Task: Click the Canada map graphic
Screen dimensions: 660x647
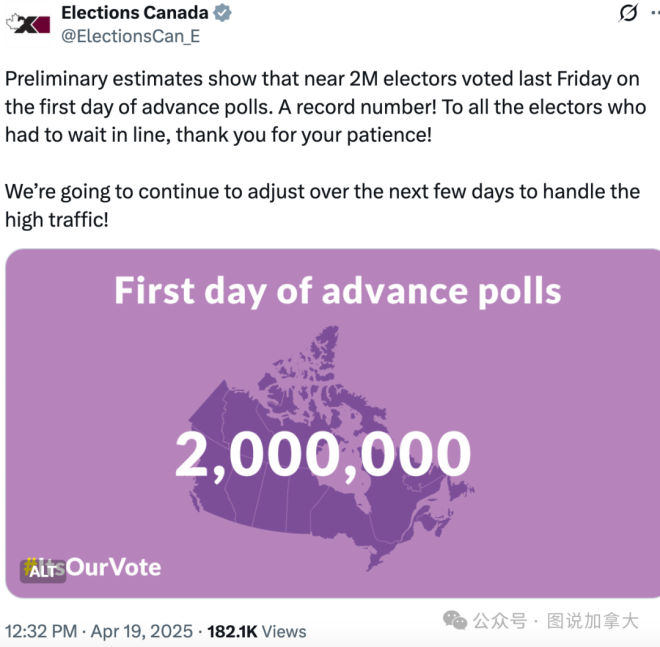Action: tap(331, 448)
